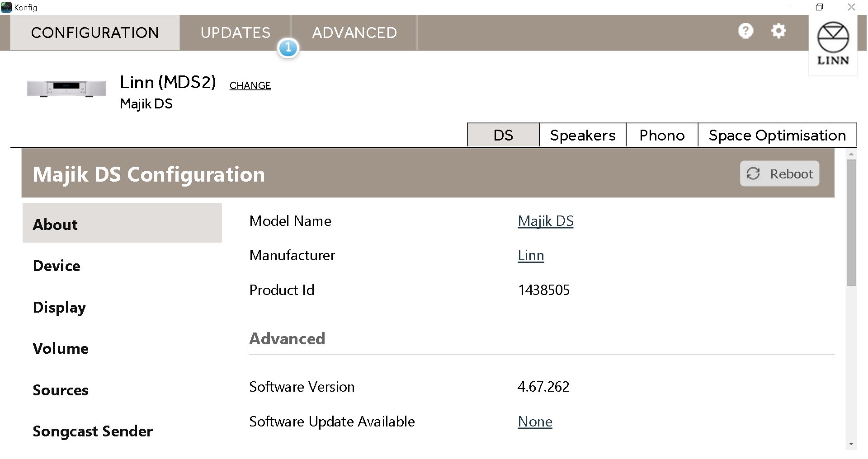Open the Majik DS model link
868x459 pixels.
(545, 221)
